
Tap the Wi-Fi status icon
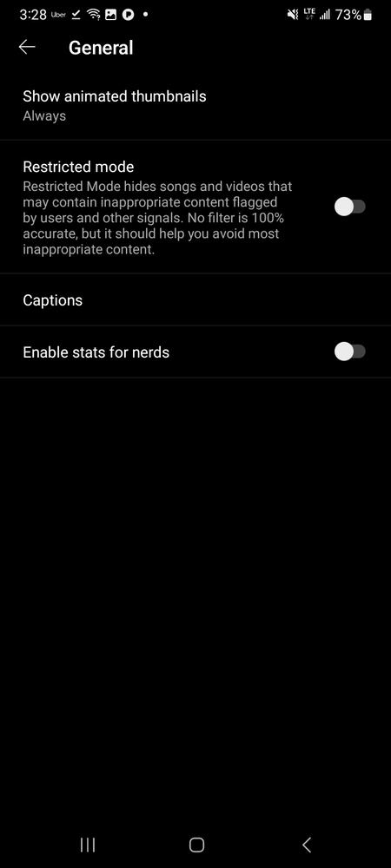pyautogui.click(x=94, y=15)
